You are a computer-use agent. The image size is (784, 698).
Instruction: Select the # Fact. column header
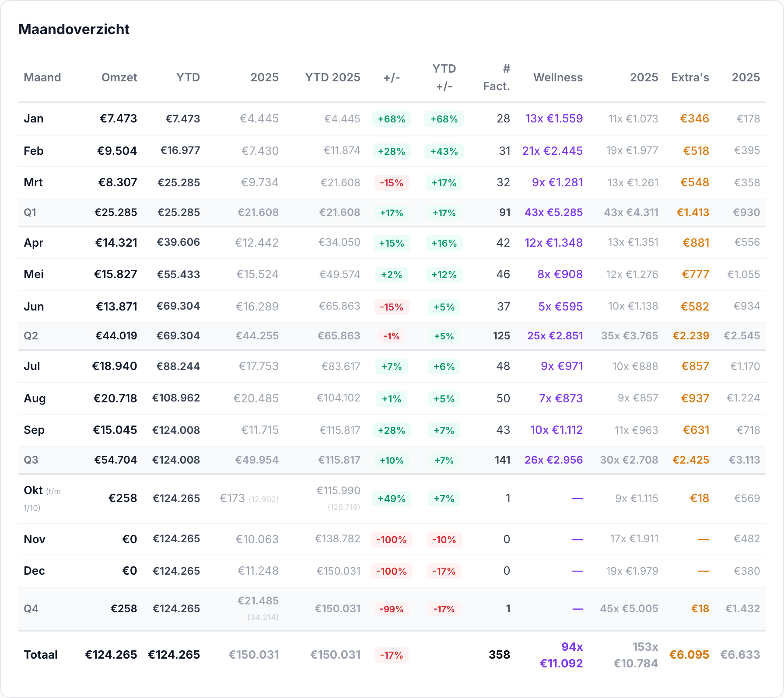pos(497,77)
